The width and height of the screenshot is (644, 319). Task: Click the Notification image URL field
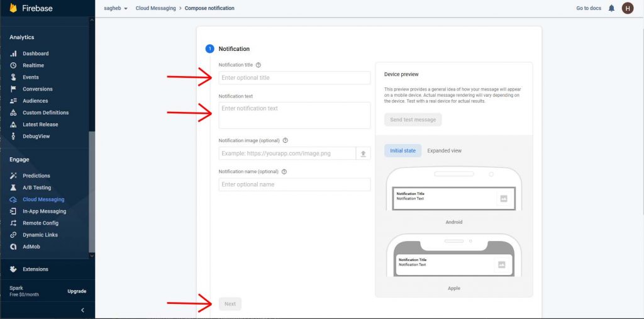(x=287, y=154)
